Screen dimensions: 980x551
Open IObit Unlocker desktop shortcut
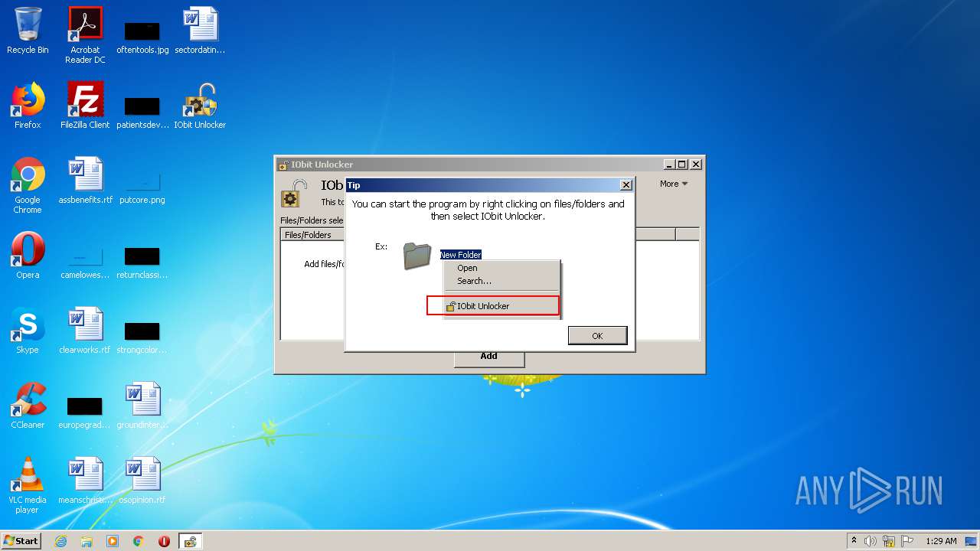pos(200,106)
